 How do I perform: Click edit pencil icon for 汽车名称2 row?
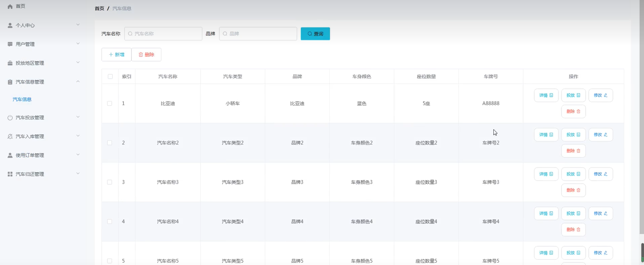pos(605,135)
